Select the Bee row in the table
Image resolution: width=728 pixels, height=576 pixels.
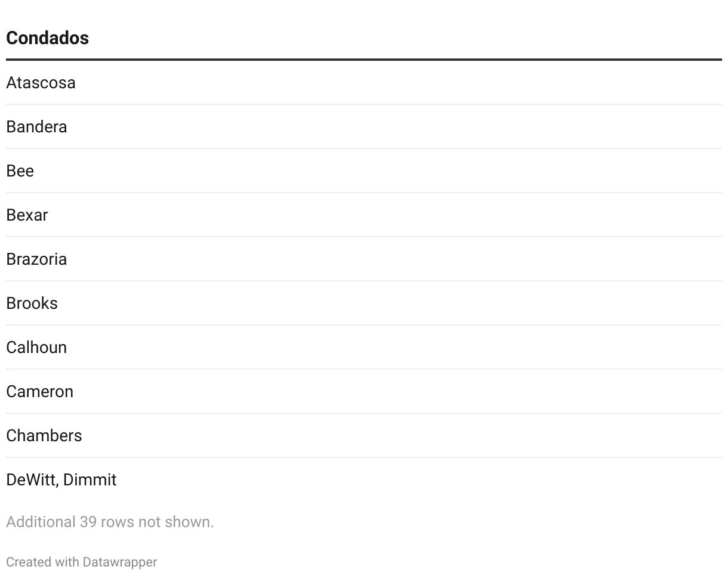tap(20, 171)
